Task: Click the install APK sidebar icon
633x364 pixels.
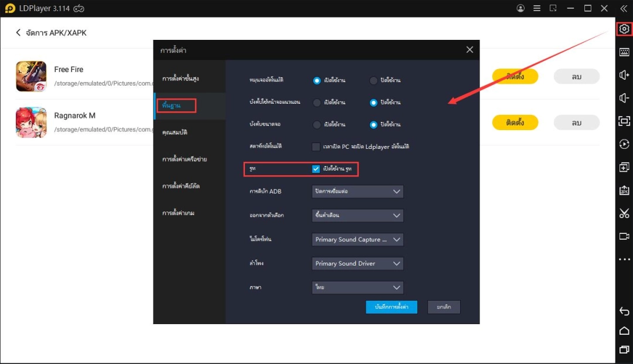Action: pyautogui.click(x=624, y=190)
